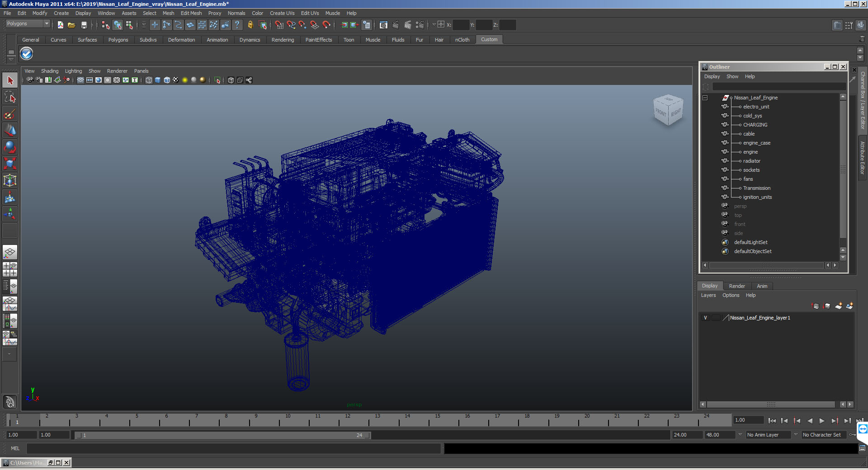Click the move layer down icon
Image resolution: width=868 pixels, height=470 pixels.
pos(827,306)
